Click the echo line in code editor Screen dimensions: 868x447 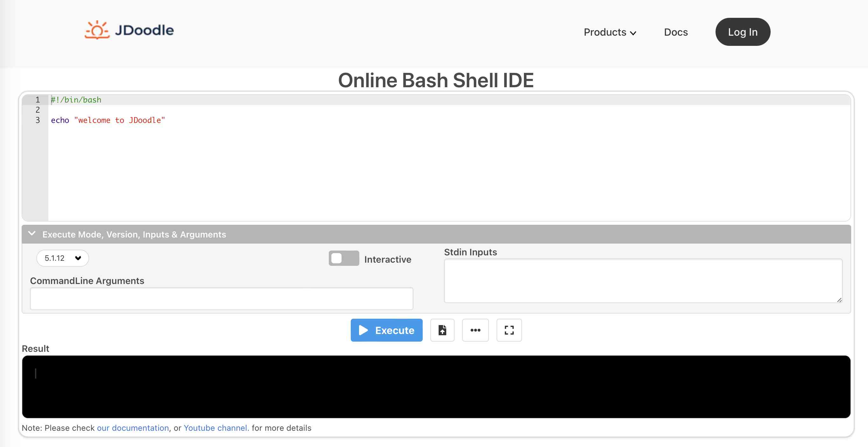(x=108, y=120)
